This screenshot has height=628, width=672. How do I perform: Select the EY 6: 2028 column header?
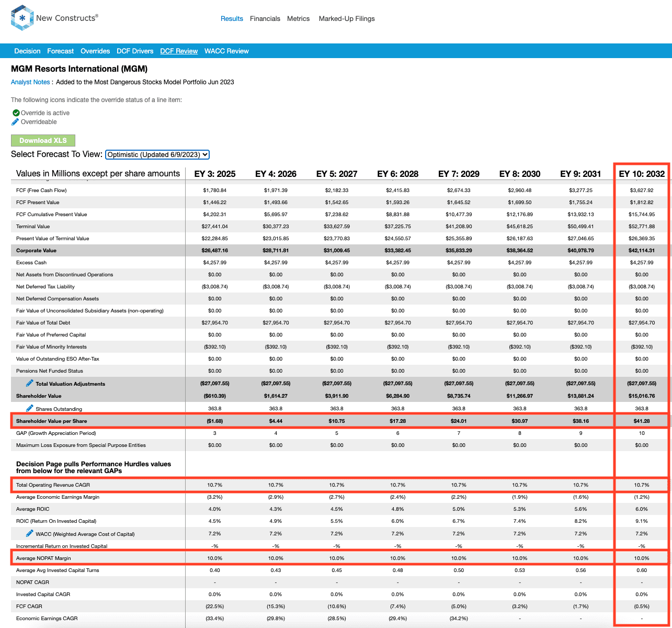[398, 174]
